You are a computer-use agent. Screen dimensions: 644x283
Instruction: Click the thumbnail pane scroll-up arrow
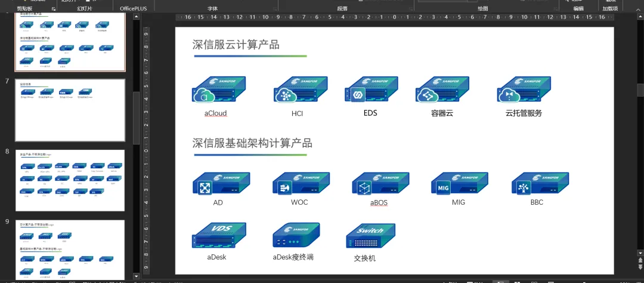136,17
